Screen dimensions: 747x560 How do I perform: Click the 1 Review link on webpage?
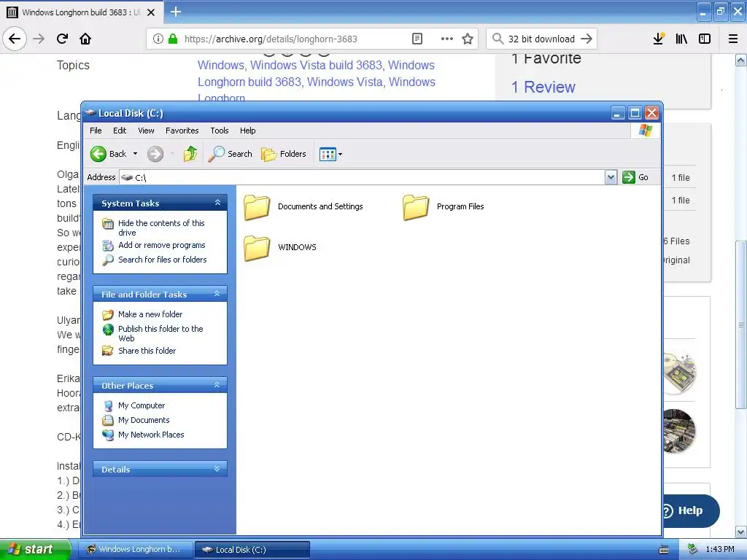tap(543, 87)
